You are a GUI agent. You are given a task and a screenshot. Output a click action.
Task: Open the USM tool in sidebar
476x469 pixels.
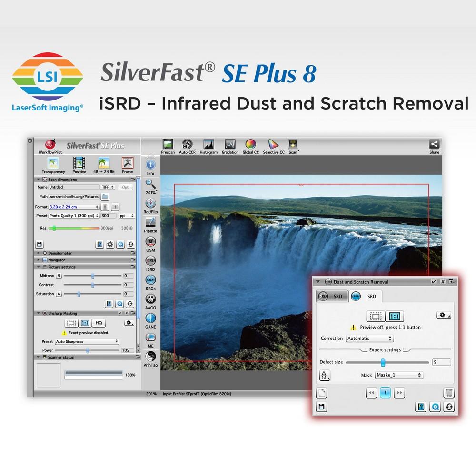pyautogui.click(x=150, y=241)
